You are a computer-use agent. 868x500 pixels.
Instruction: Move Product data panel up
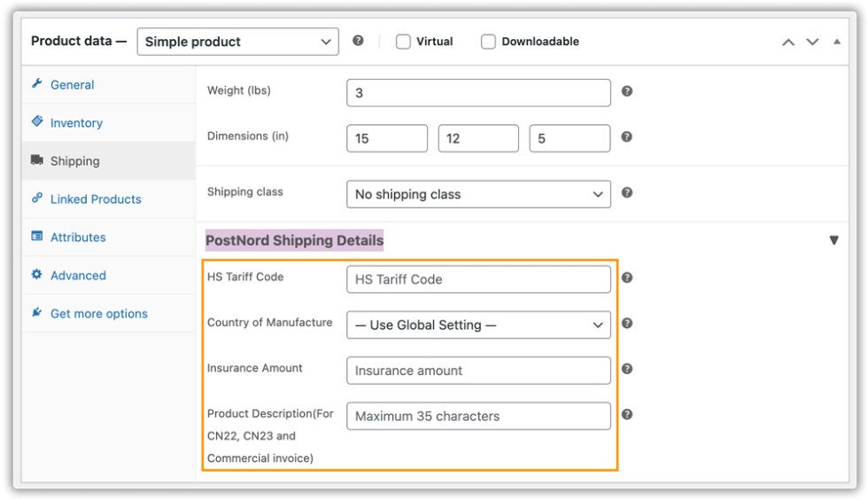point(788,43)
